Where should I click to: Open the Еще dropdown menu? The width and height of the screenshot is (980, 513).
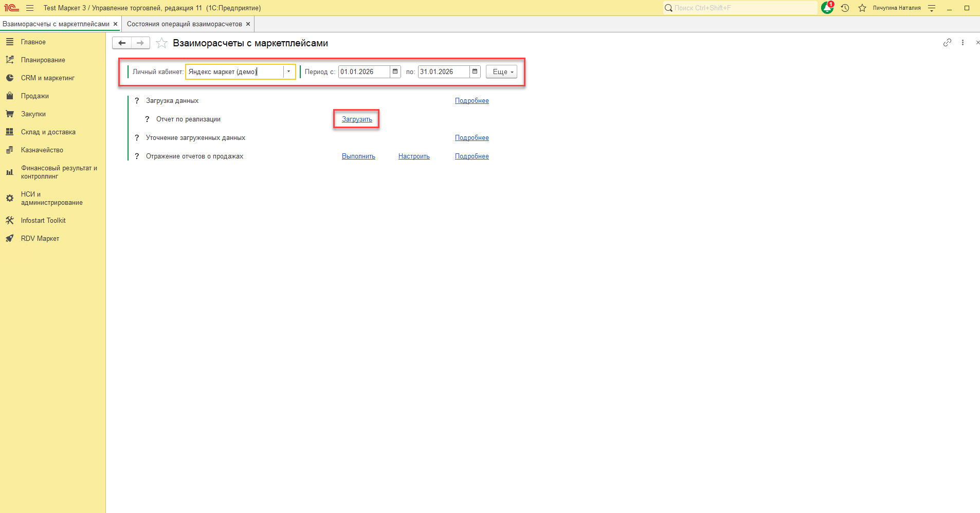tap(501, 72)
